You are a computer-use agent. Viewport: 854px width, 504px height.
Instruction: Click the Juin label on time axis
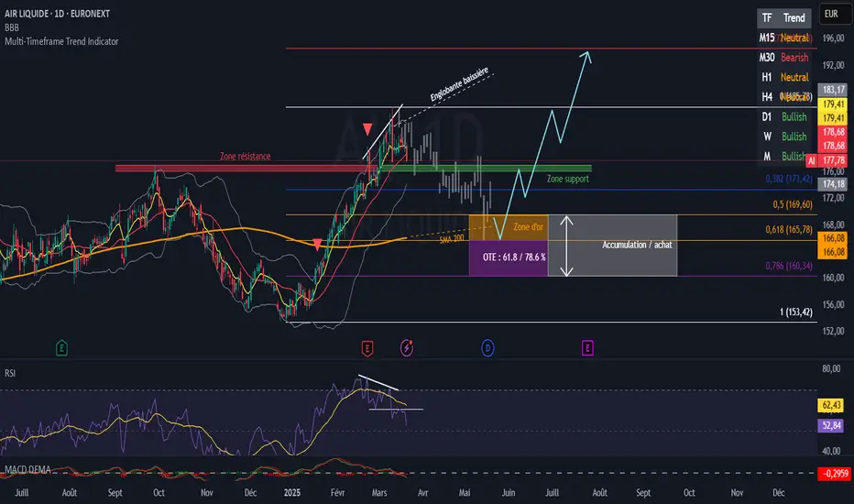509,493
